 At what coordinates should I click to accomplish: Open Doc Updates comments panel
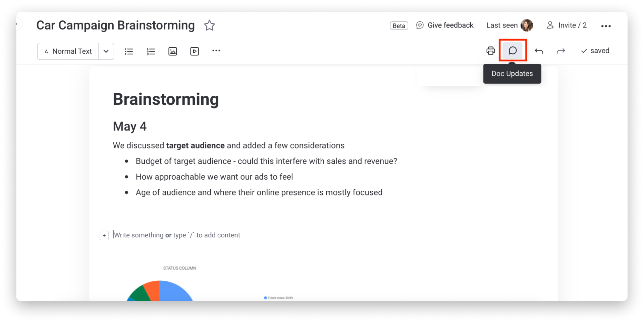coord(513,51)
